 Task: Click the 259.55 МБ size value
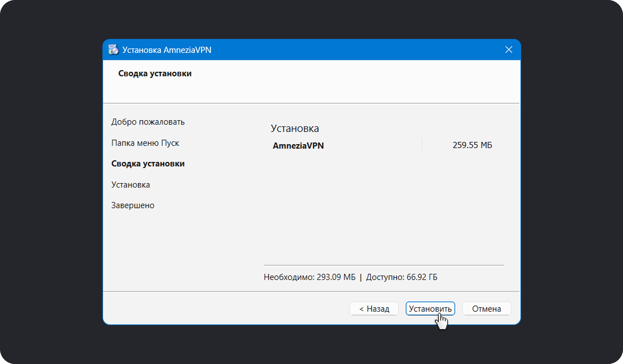point(472,145)
